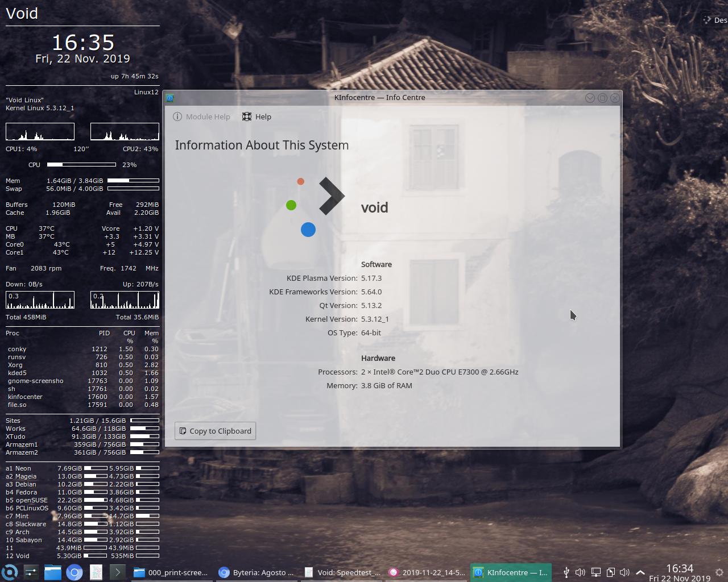728x582 pixels.
Task: Open the clipboard manager in system tray
Action: 611,572
